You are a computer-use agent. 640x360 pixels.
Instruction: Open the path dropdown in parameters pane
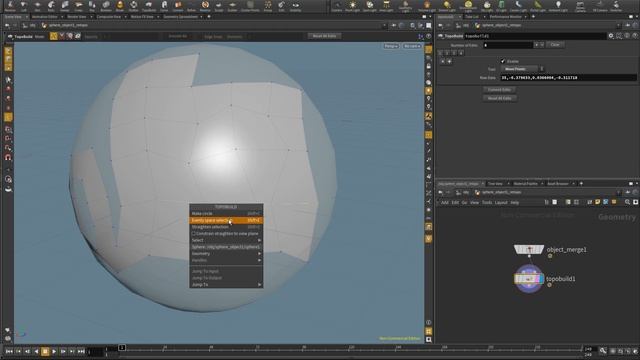(x=618, y=25)
